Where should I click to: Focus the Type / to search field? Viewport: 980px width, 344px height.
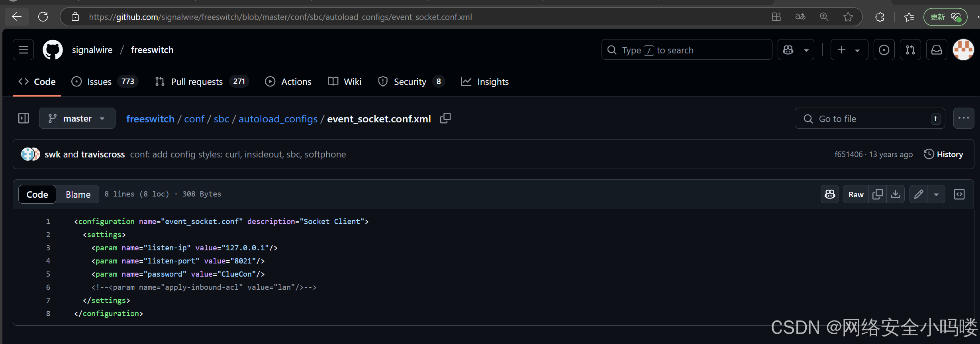point(687,50)
